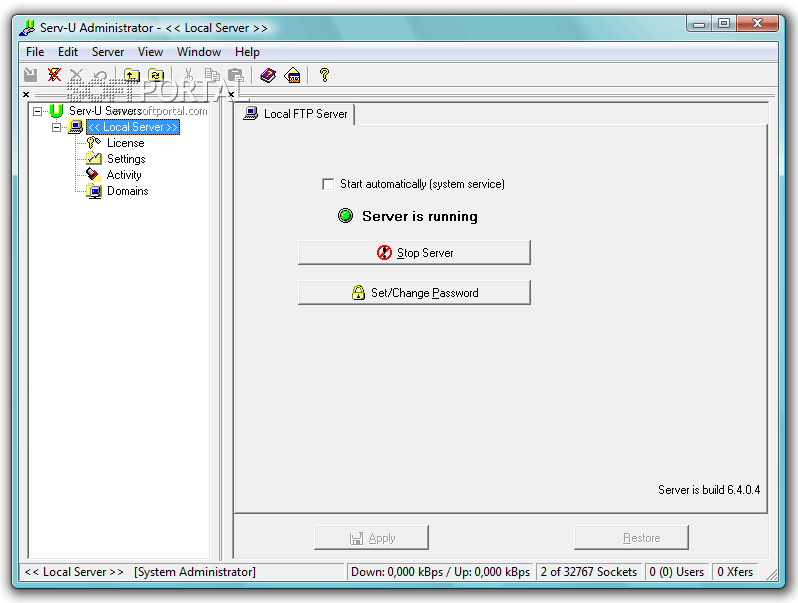Open the View menu
Image resolution: width=798 pixels, height=603 pixels.
(150, 52)
